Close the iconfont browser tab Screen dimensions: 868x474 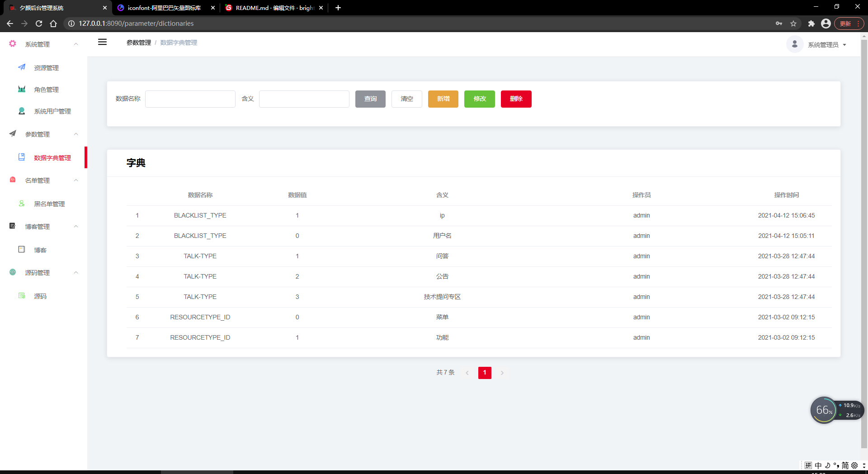213,8
